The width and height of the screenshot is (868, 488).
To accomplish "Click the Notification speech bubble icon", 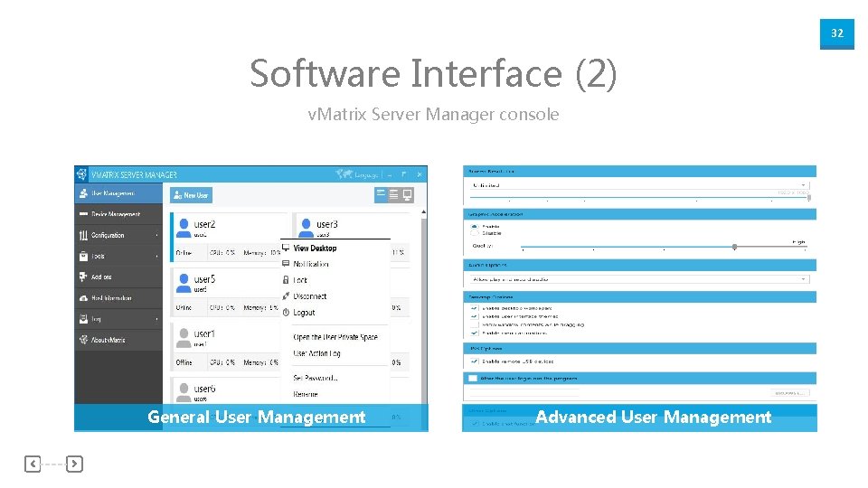I will click(x=286, y=264).
